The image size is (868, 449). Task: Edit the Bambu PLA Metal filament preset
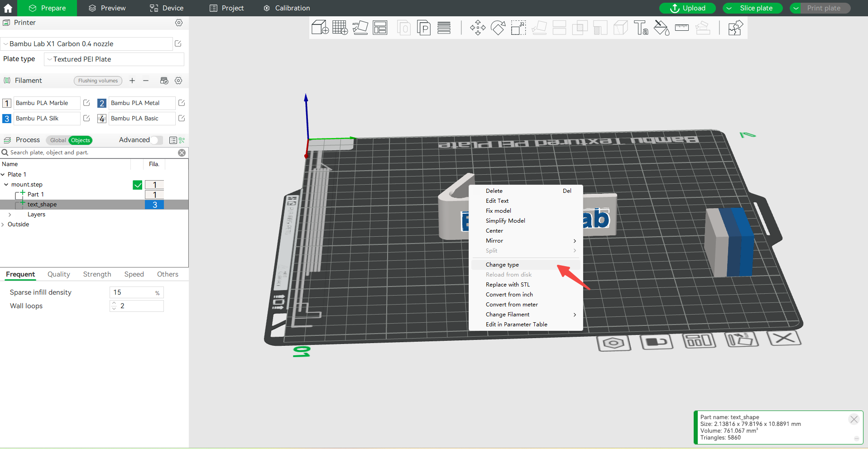(182, 103)
